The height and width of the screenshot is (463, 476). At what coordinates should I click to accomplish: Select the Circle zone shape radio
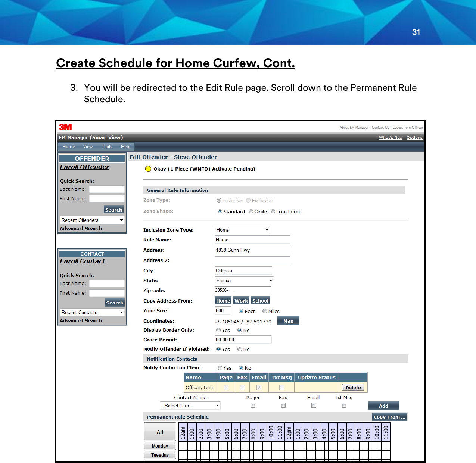point(251,212)
